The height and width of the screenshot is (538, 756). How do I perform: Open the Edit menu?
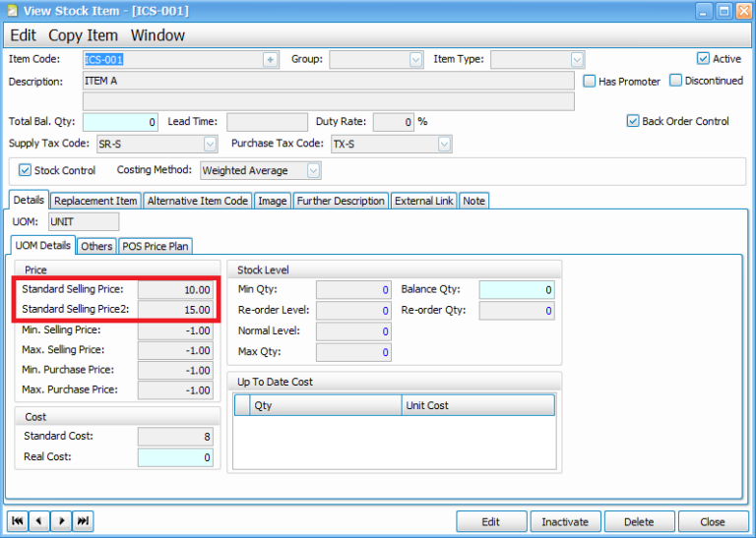tap(24, 35)
